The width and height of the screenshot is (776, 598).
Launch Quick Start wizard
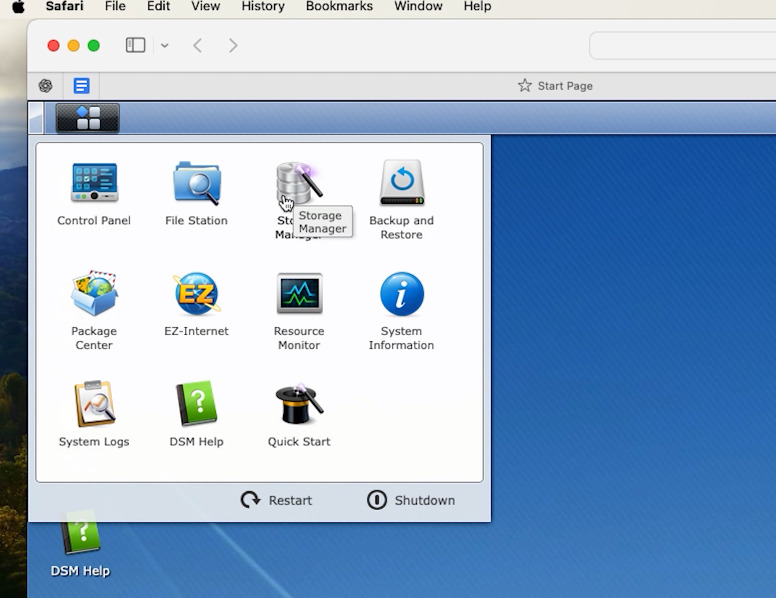point(299,415)
